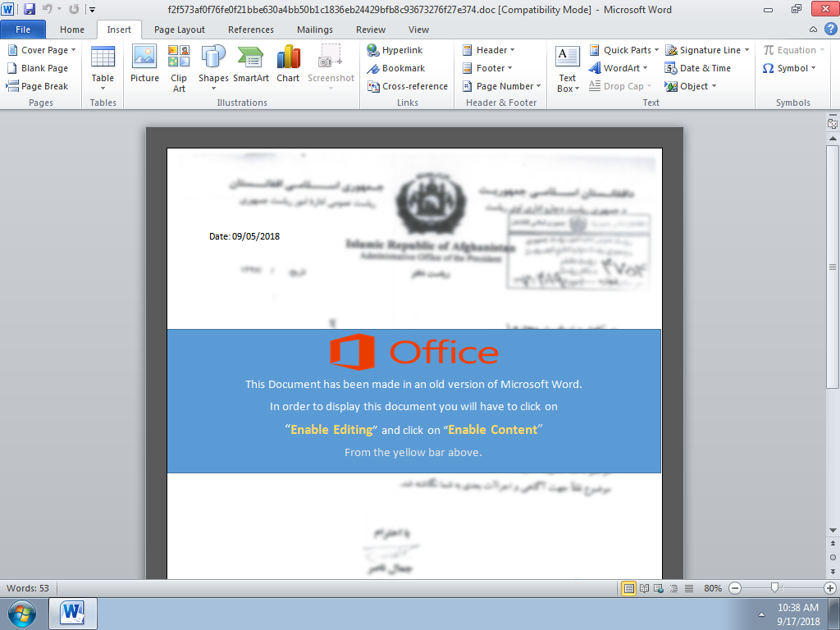Switch to Outline view
The image size is (840, 630).
pyautogui.click(x=674, y=588)
